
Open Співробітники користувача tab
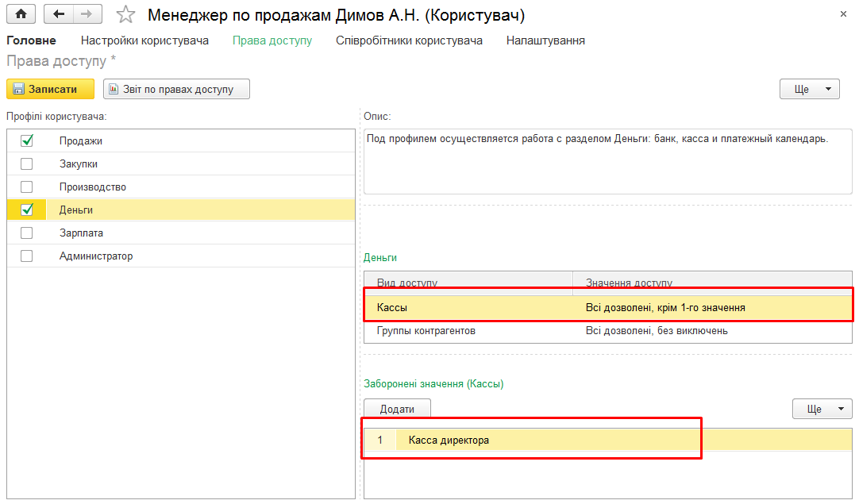[409, 40]
